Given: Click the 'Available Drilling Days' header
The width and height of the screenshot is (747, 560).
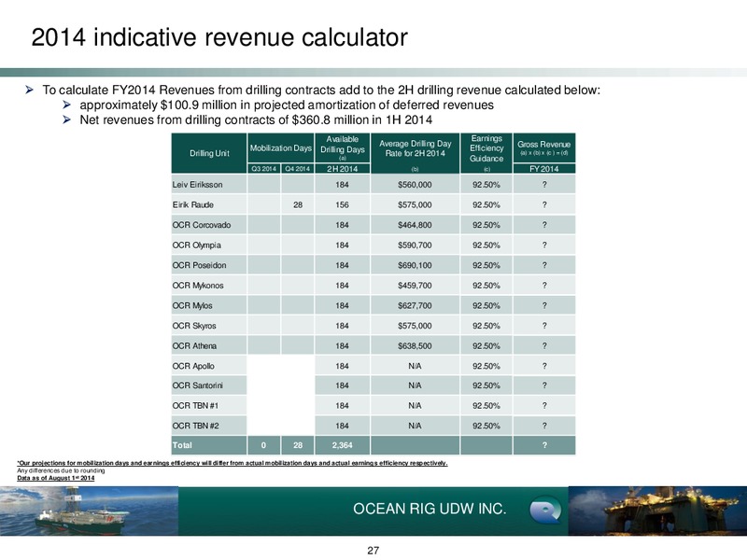Looking at the screenshot, I should click(x=342, y=148).
